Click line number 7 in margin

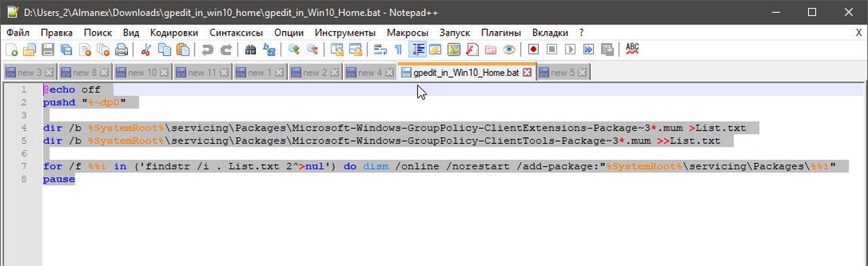pos(25,166)
